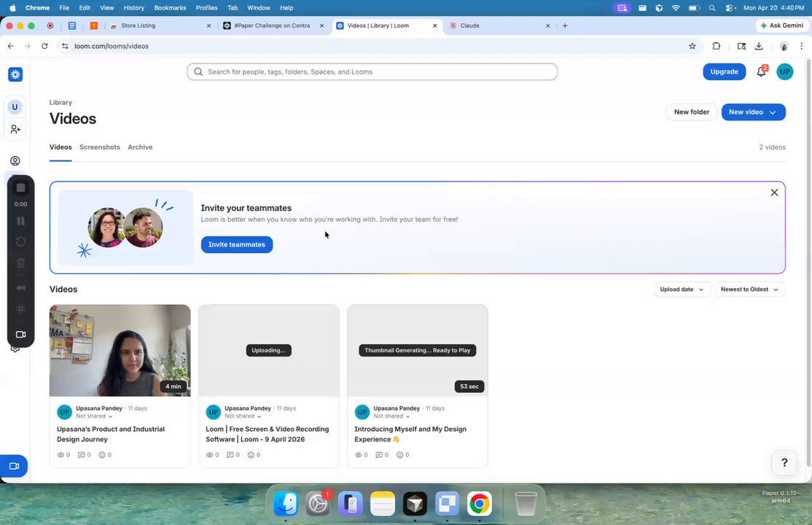812x525 pixels.
Task: Open the Grid tool icon in the recorder bar
Action: 20,309
